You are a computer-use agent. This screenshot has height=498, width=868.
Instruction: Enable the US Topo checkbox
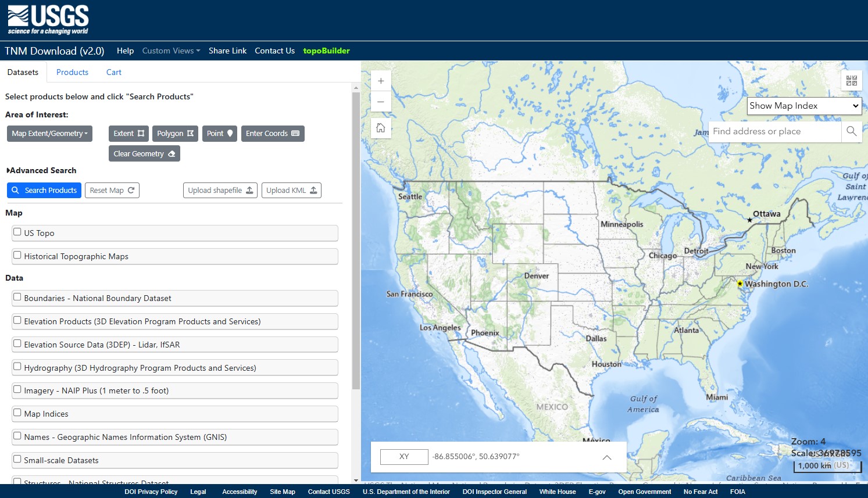tap(17, 232)
